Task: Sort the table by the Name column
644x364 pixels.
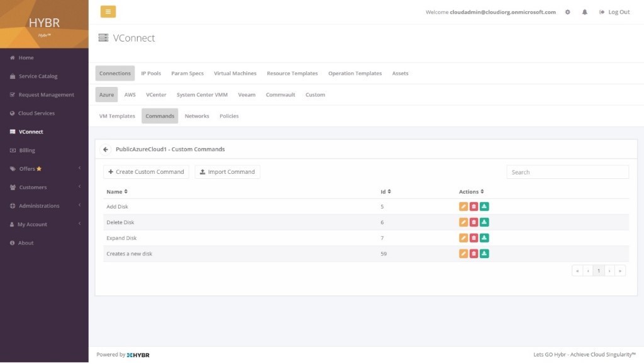Action: pyautogui.click(x=117, y=191)
